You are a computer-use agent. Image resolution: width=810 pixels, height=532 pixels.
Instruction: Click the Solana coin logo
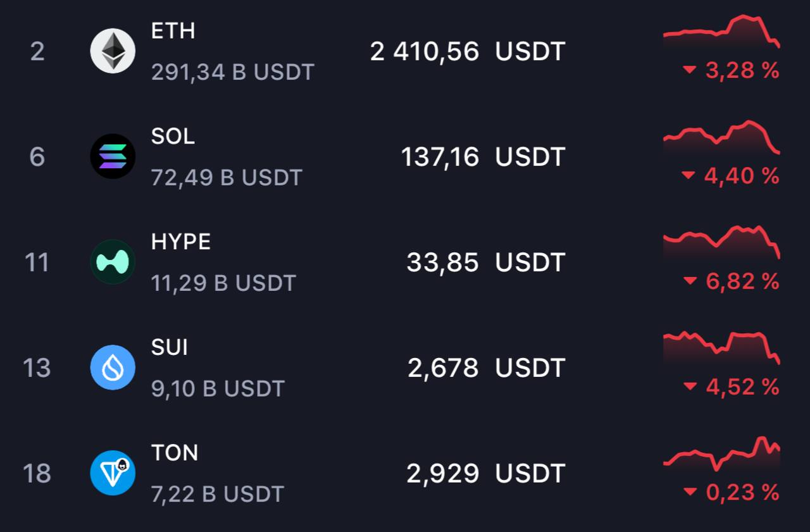113,156
